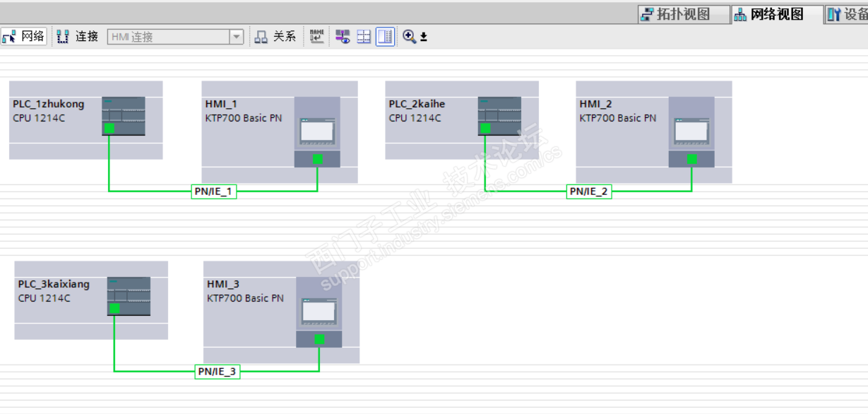Switch to the 设备 device view tab

click(x=847, y=14)
